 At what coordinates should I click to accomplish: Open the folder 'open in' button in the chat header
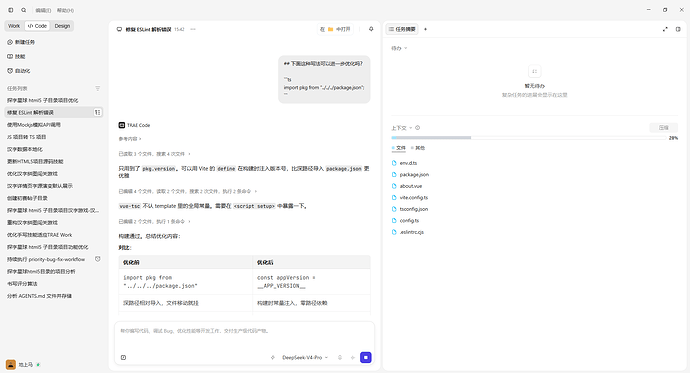click(x=335, y=29)
